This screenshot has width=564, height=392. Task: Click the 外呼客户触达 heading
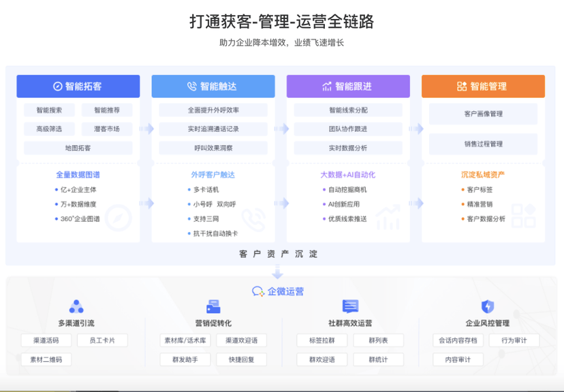click(213, 175)
